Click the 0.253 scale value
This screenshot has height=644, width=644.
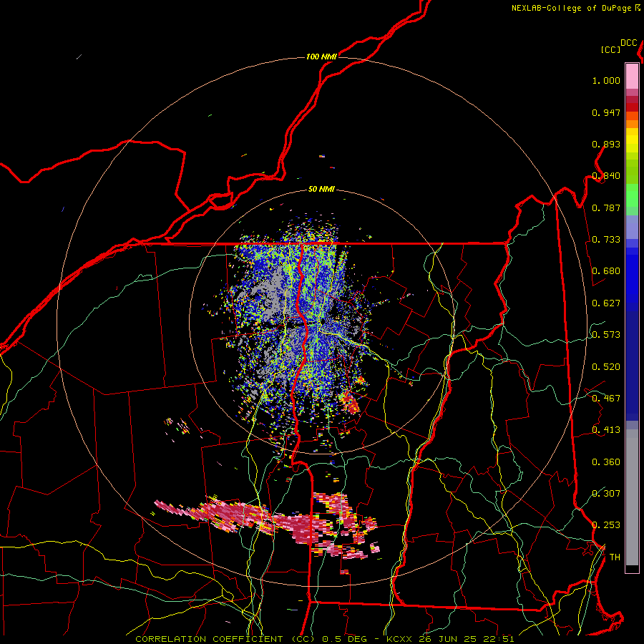(x=606, y=525)
